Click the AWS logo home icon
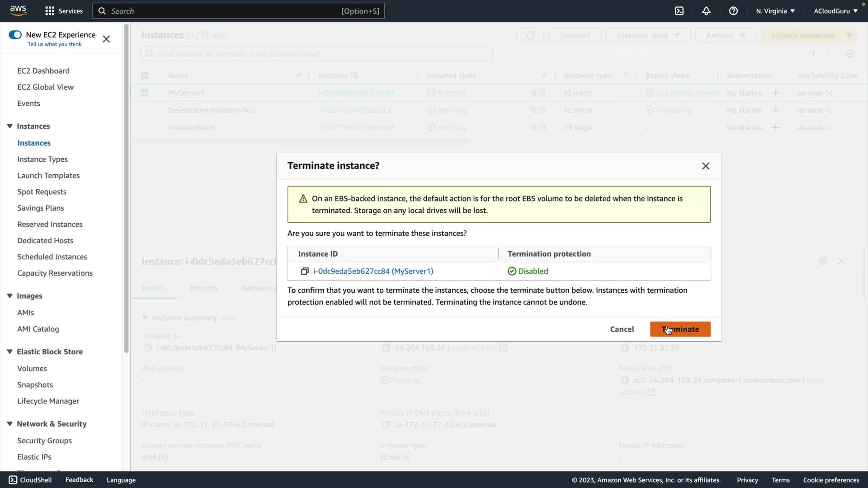The height and width of the screenshot is (488, 868). coord(18,11)
